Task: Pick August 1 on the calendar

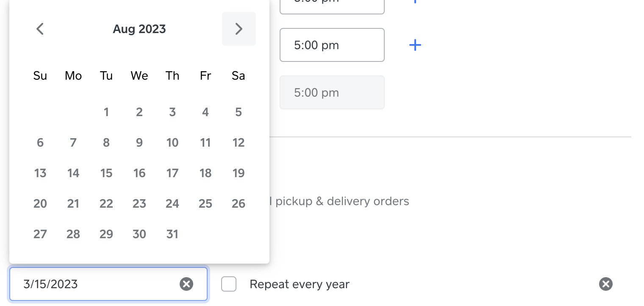Action: click(106, 112)
